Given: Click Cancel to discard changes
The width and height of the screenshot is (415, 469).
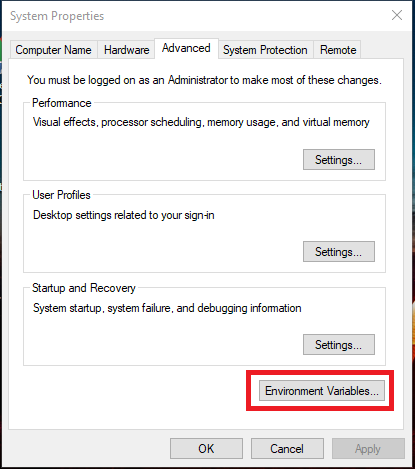Looking at the screenshot, I should coord(287,449).
